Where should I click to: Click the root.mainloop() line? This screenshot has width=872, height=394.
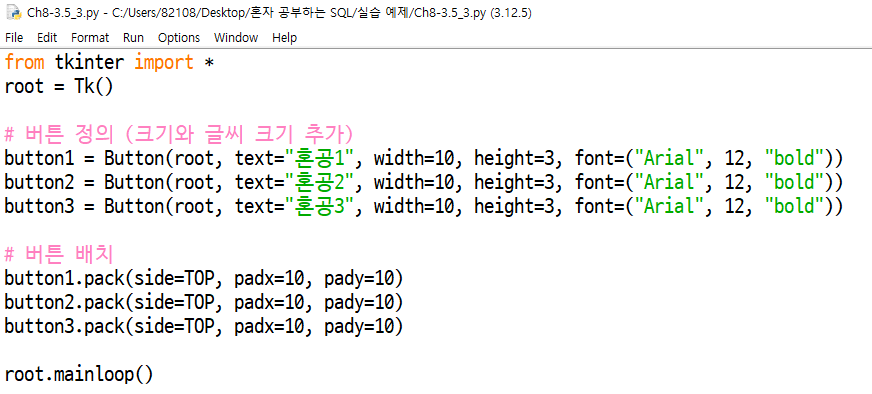tap(78, 374)
